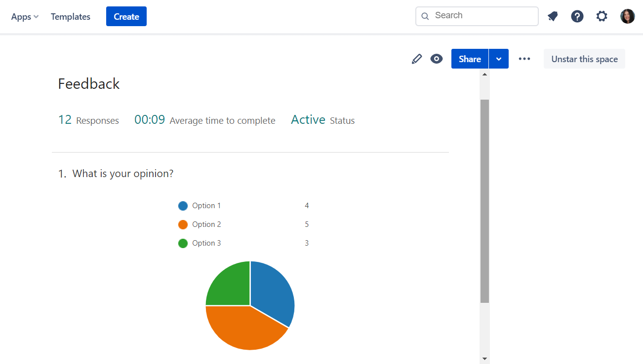Open your profile avatar picture
Viewport: 643px width, 364px height.
[x=627, y=16]
